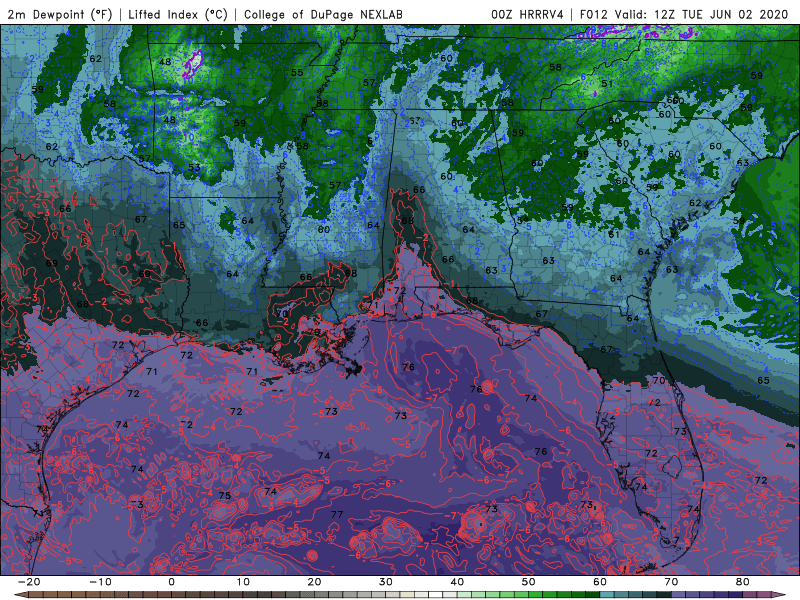Viewport: 800px width, 600px height.
Task: Click the '80' color scale label
Action: tap(743, 582)
